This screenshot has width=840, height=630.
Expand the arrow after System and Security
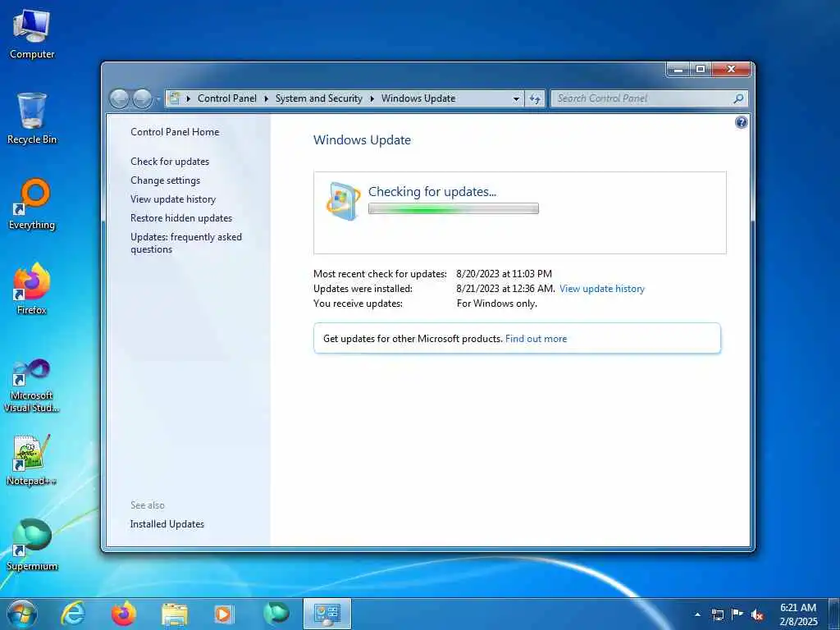pos(372,98)
